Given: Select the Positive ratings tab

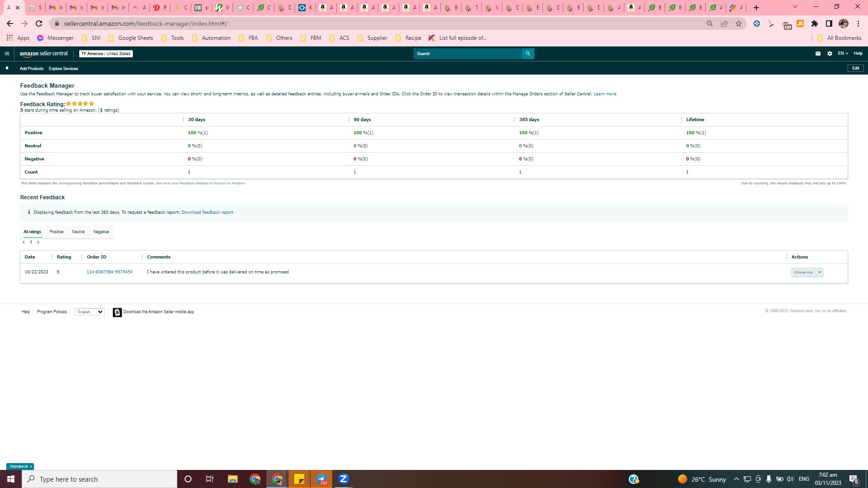Looking at the screenshot, I should tap(57, 232).
